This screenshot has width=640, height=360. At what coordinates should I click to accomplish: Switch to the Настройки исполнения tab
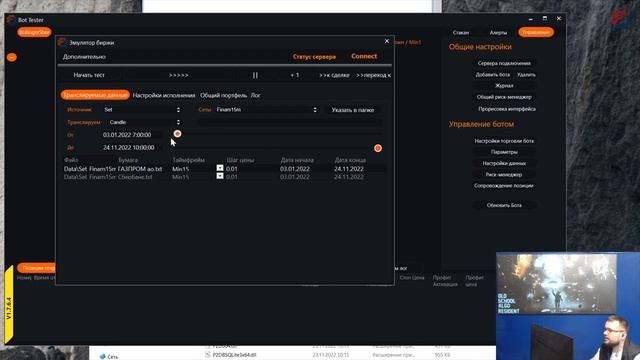click(x=164, y=95)
